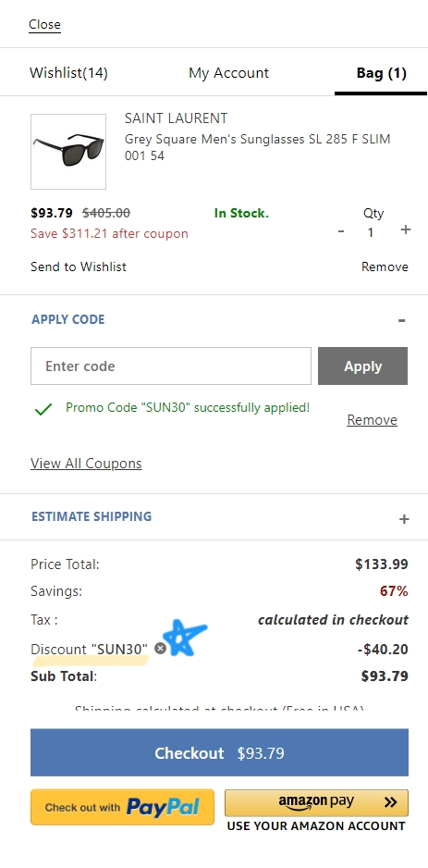Image resolution: width=428 pixels, height=868 pixels.
Task: Click the Enter code input field
Action: click(171, 366)
